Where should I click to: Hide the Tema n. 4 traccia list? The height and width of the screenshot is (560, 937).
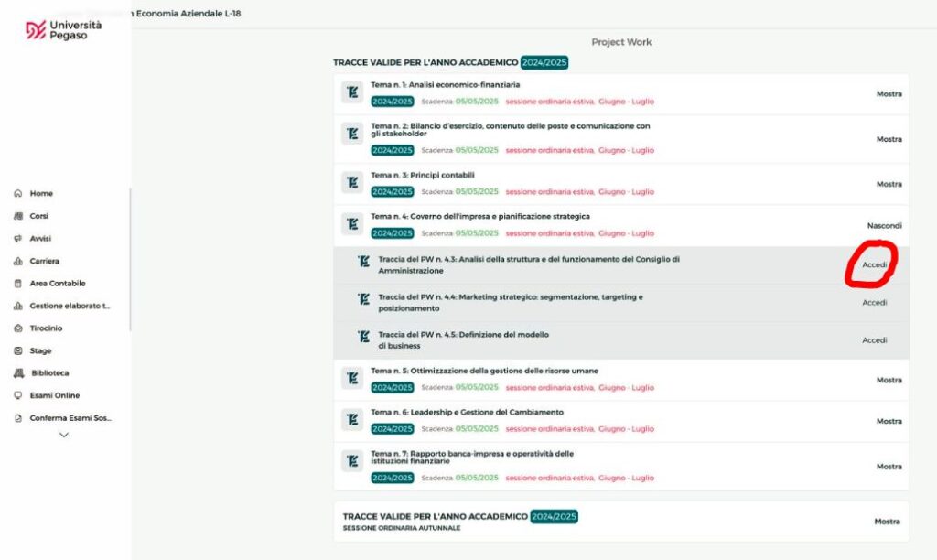point(886,224)
